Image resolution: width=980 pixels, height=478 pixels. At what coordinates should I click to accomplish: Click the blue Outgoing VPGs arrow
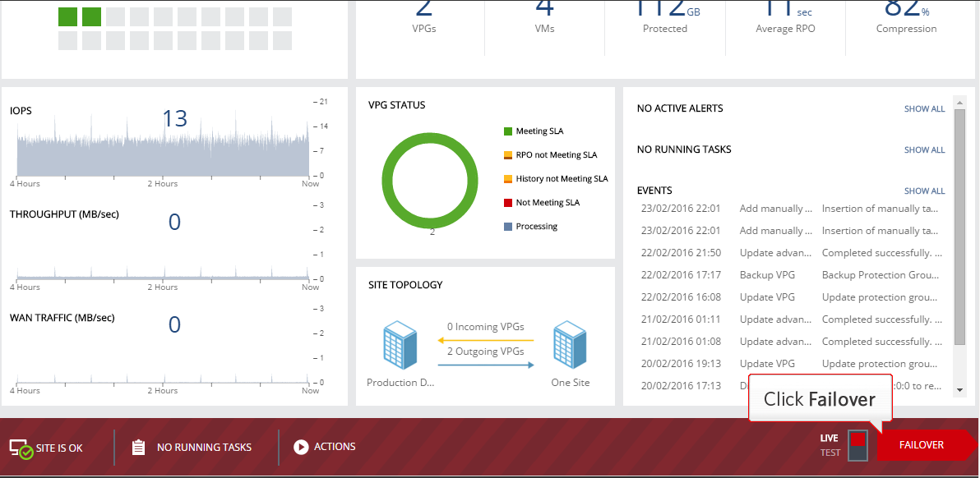tap(485, 364)
